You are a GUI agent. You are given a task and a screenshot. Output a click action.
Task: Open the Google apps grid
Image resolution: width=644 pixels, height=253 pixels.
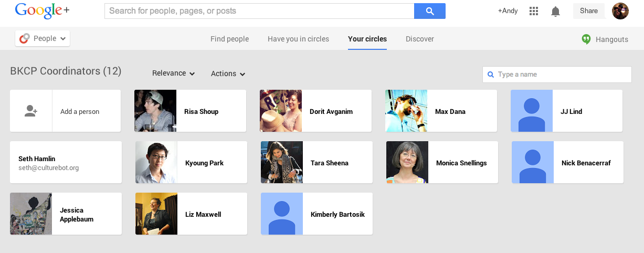point(534,11)
